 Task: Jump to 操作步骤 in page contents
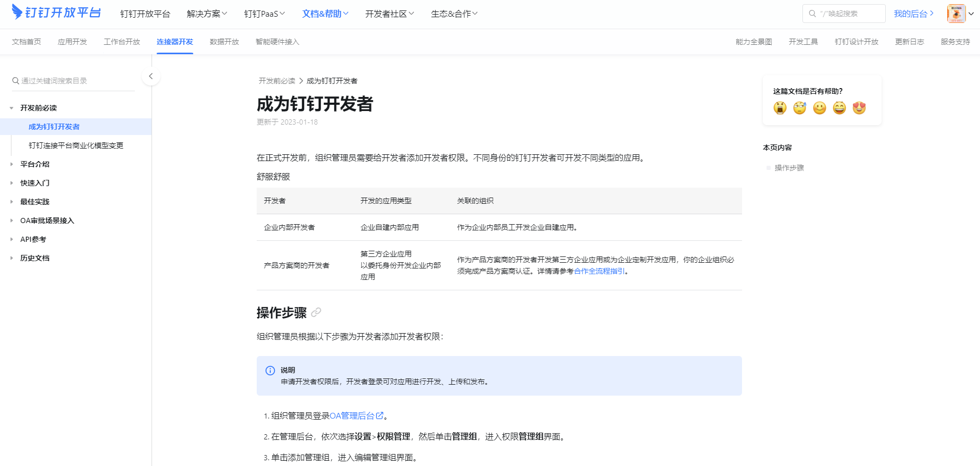tap(789, 168)
